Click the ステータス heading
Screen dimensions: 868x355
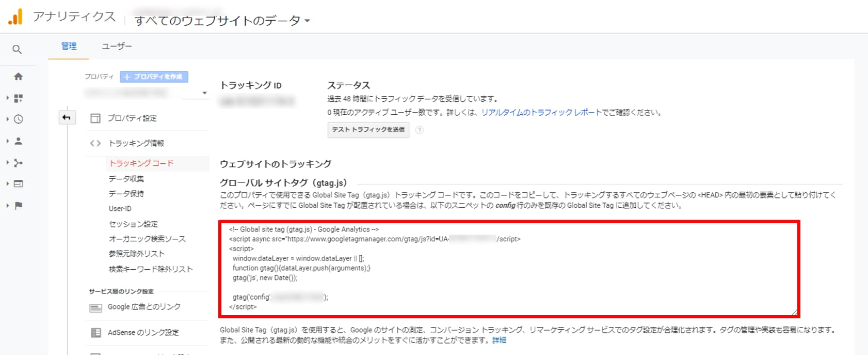pos(349,85)
